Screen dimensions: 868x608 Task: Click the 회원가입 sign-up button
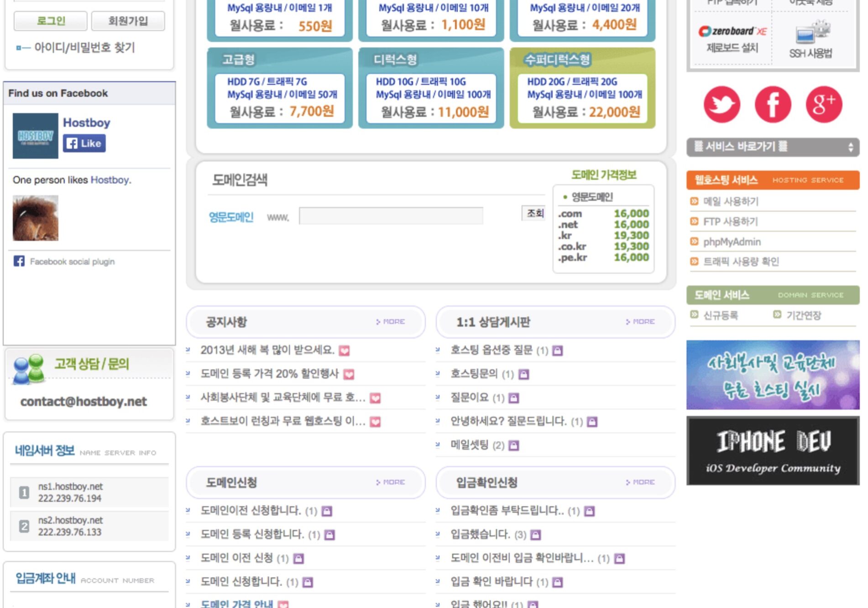tap(128, 21)
